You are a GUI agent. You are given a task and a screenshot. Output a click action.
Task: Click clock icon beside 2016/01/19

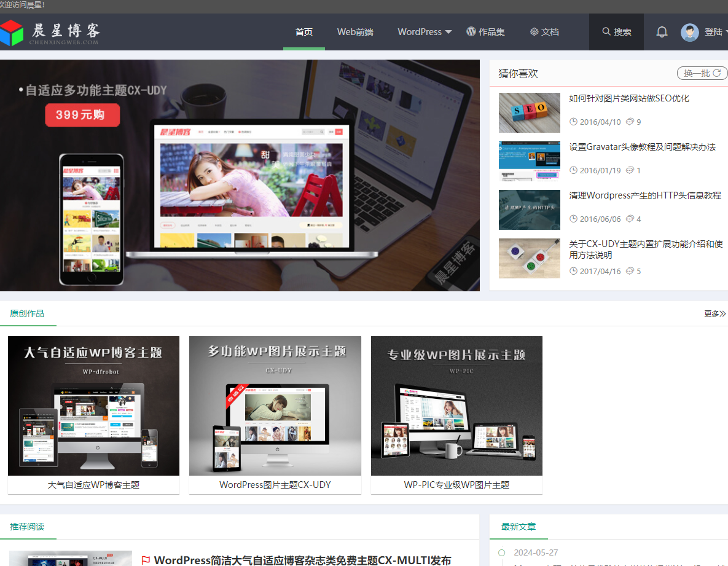(x=573, y=170)
